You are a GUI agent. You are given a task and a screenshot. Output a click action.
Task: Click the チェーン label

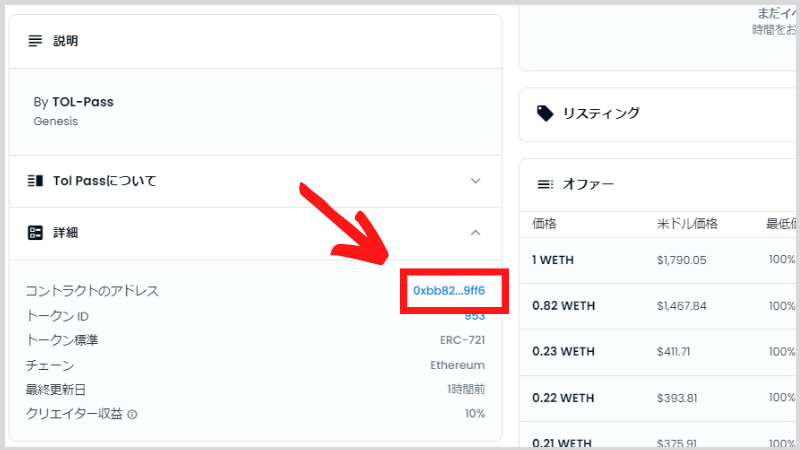tap(50, 365)
